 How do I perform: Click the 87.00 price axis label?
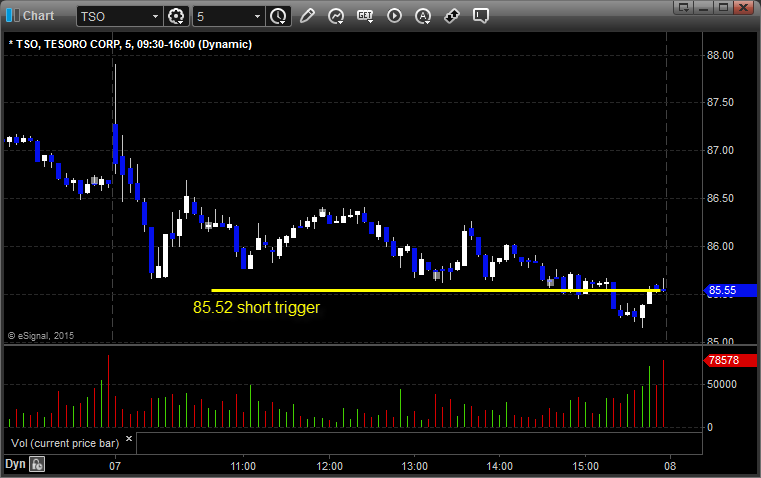(x=720, y=150)
